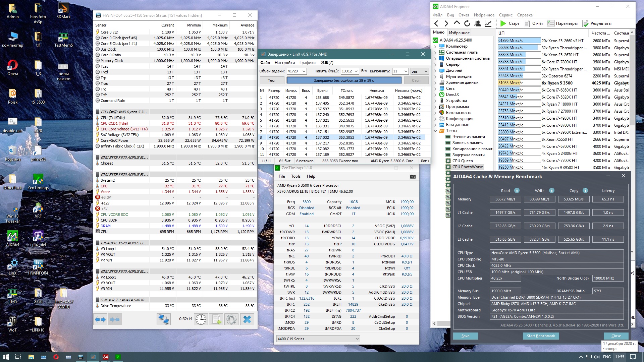Click the AIDA64 graph chart toolbar icon
The width and height of the screenshot is (644, 362).
[488, 23]
